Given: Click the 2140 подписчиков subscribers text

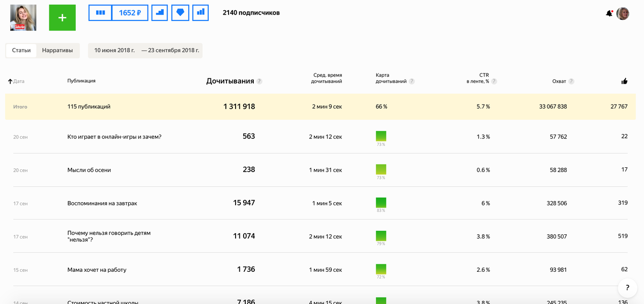Looking at the screenshot, I should 251,13.
